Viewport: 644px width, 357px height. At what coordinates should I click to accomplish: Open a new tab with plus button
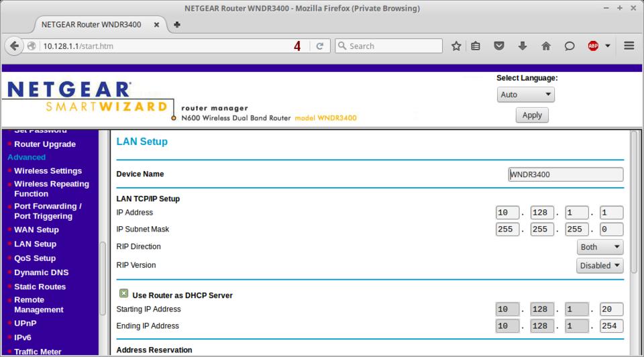coord(177,24)
